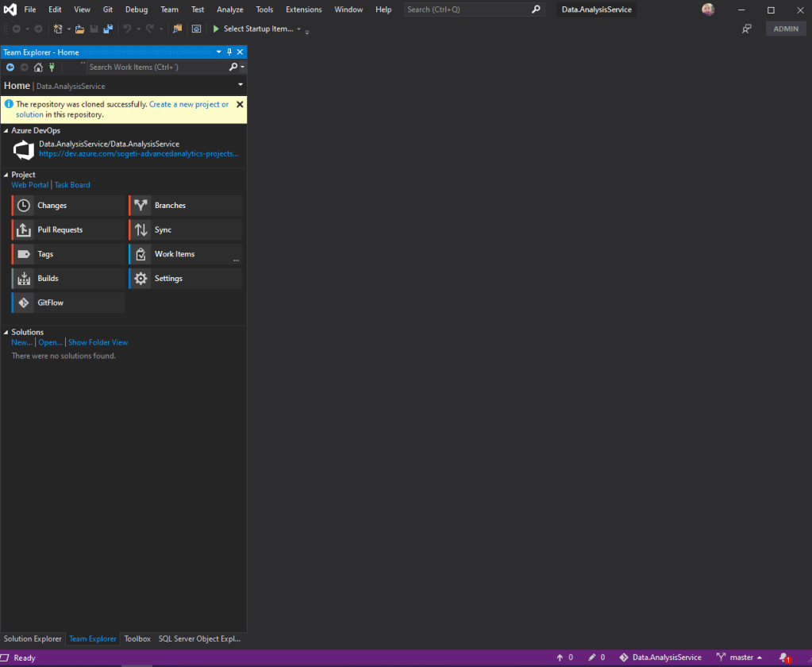Open the Team menu
The height and width of the screenshot is (667, 812).
click(x=169, y=10)
